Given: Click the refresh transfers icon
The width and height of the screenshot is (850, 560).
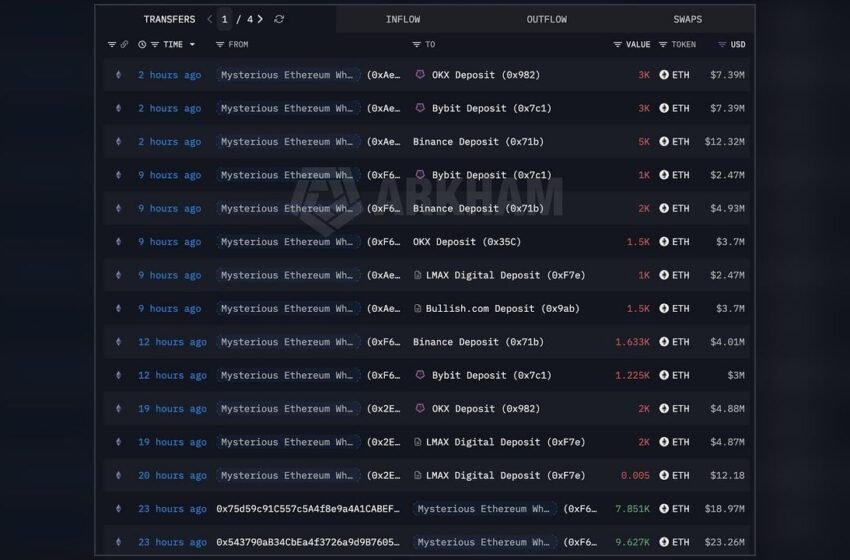Looking at the screenshot, I should tap(279, 19).
